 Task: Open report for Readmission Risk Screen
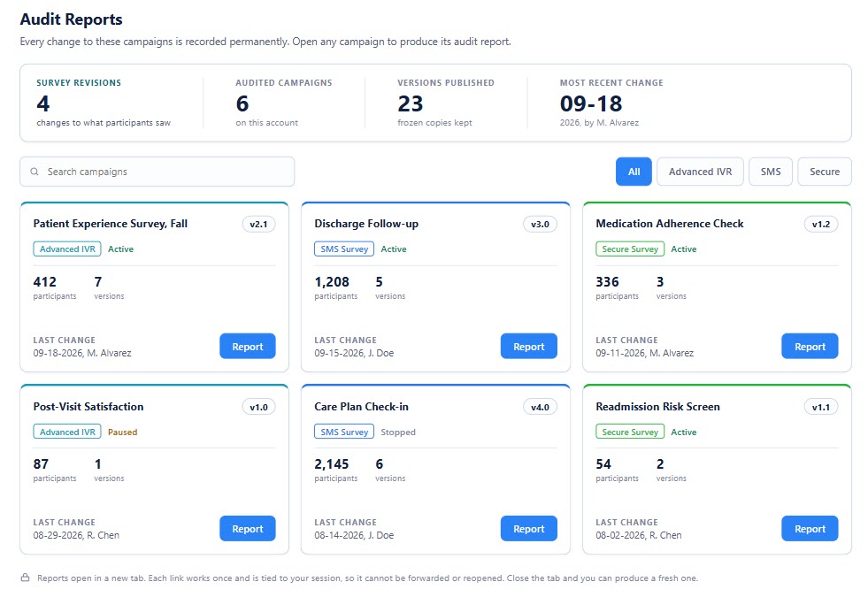810,528
